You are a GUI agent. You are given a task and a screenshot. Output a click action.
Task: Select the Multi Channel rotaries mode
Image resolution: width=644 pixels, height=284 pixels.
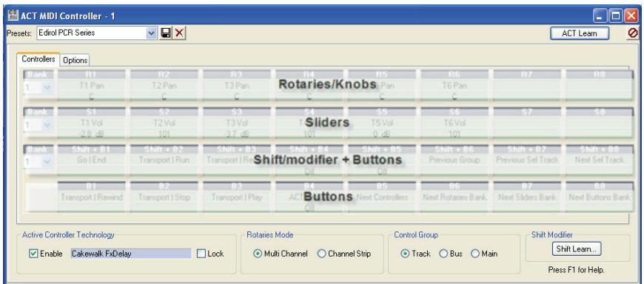point(258,254)
